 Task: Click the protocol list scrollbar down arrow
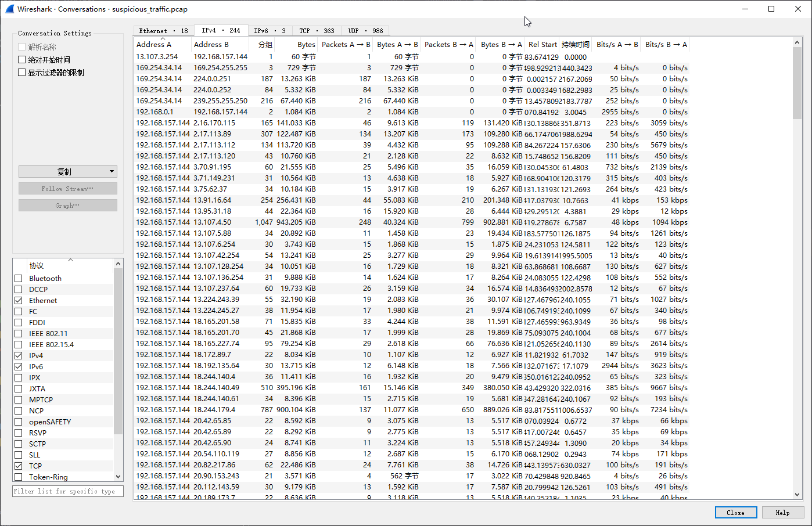[x=118, y=477]
